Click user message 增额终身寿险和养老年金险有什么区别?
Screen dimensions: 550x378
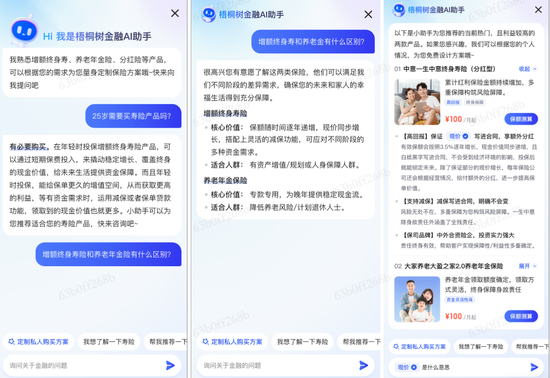coord(108,254)
